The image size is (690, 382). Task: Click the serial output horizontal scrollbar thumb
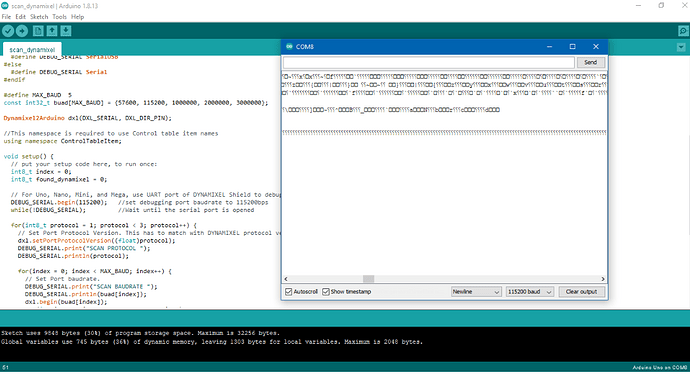(x=368, y=279)
